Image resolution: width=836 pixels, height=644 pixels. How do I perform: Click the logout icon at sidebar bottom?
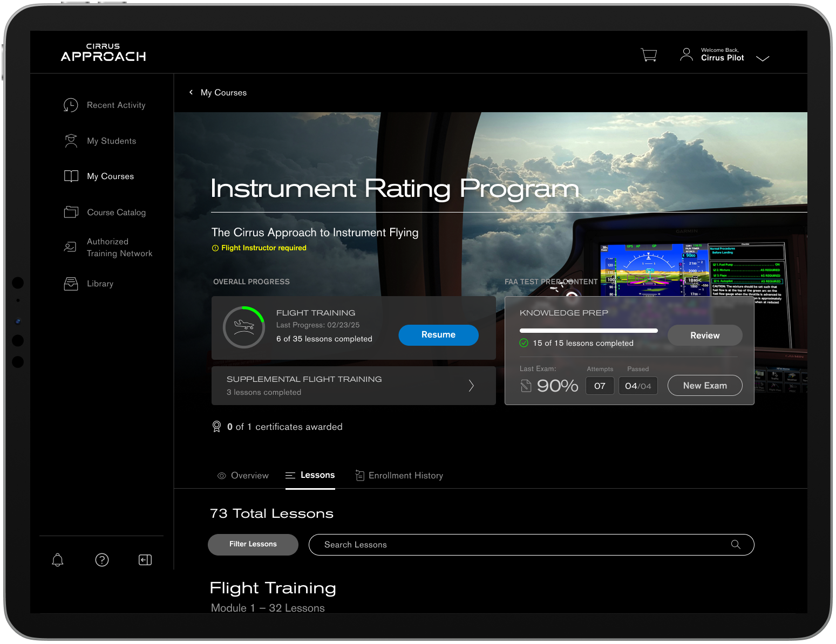pyautogui.click(x=145, y=560)
